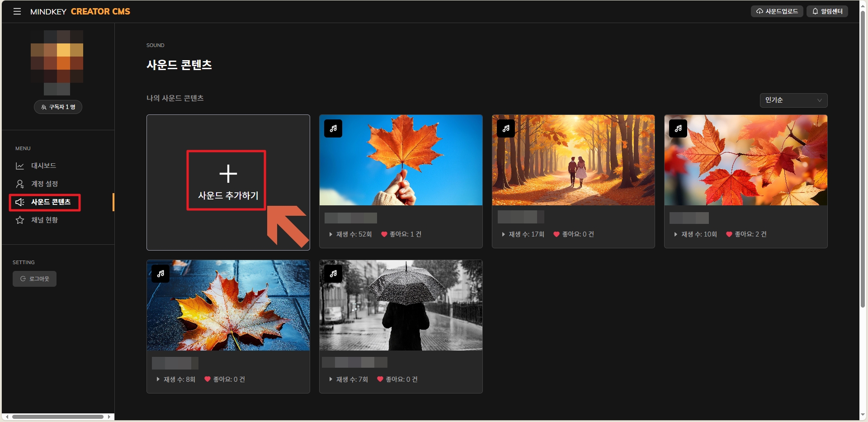The width and height of the screenshot is (868, 422).
Task: Click heart icon on 재생 수: 8회 card
Action: (x=208, y=379)
